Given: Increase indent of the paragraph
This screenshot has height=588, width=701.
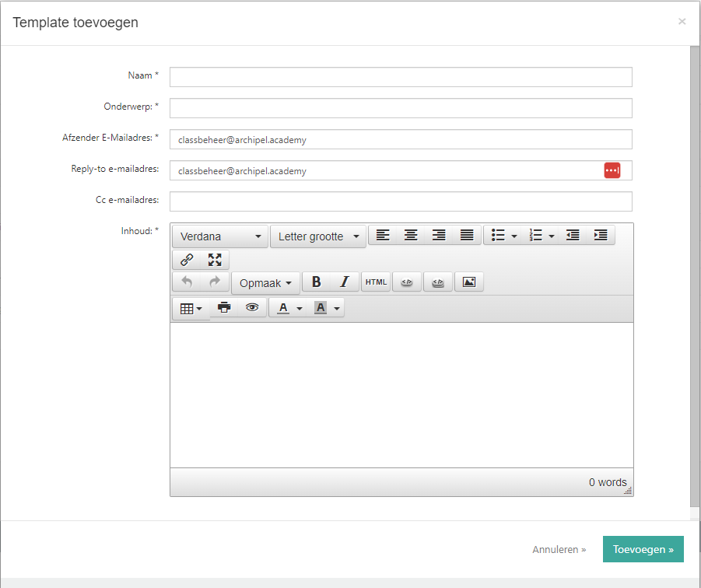Looking at the screenshot, I should (601, 236).
